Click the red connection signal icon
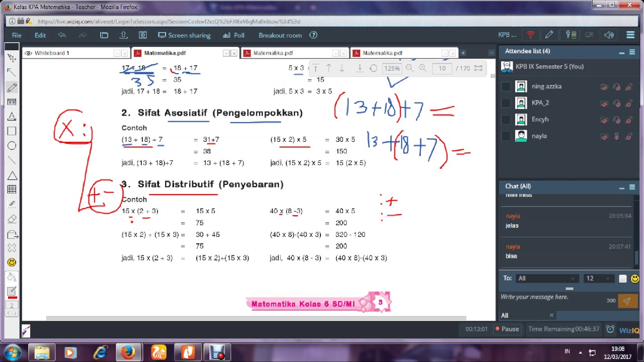Image resolution: width=644 pixels, height=362 pixels. click(530, 35)
